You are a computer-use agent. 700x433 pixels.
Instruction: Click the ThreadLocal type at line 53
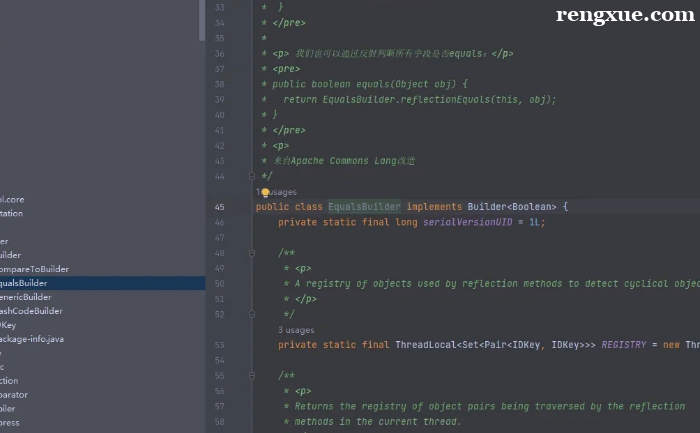424,345
